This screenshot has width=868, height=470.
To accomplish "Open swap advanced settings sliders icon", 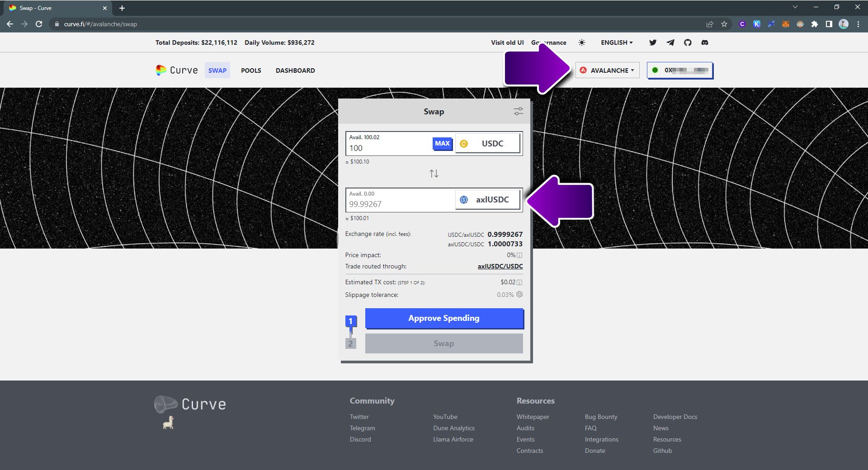I will (519, 111).
